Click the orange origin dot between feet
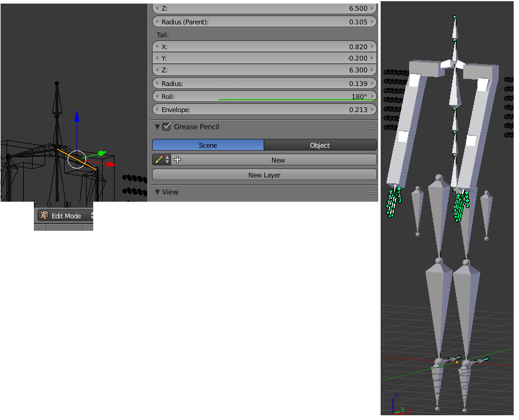This screenshot has height=420, width=519. [457, 362]
